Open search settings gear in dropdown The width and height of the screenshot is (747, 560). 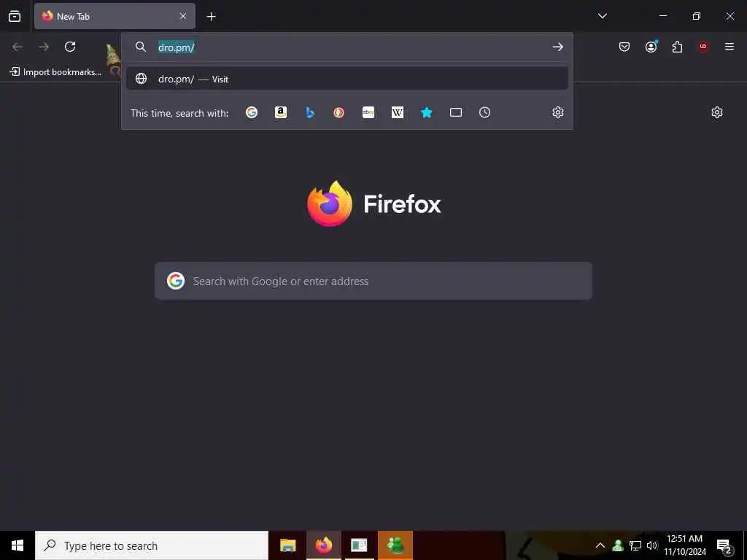tap(558, 112)
